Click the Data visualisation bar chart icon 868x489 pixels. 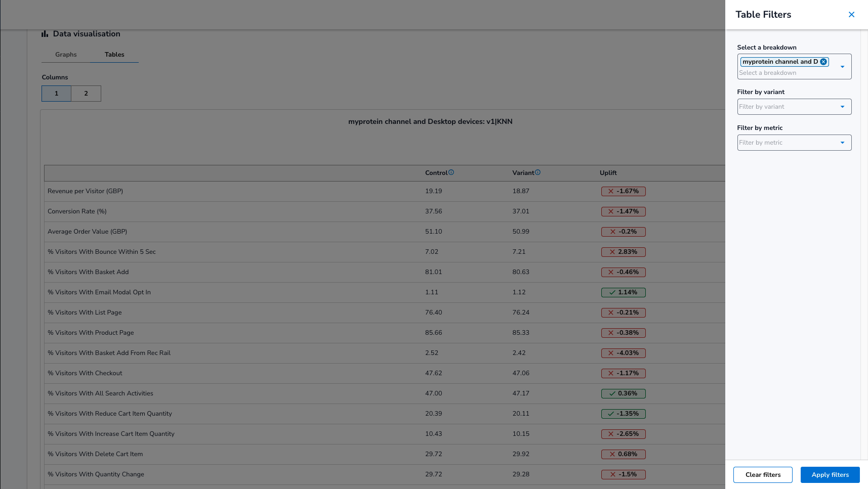point(45,34)
